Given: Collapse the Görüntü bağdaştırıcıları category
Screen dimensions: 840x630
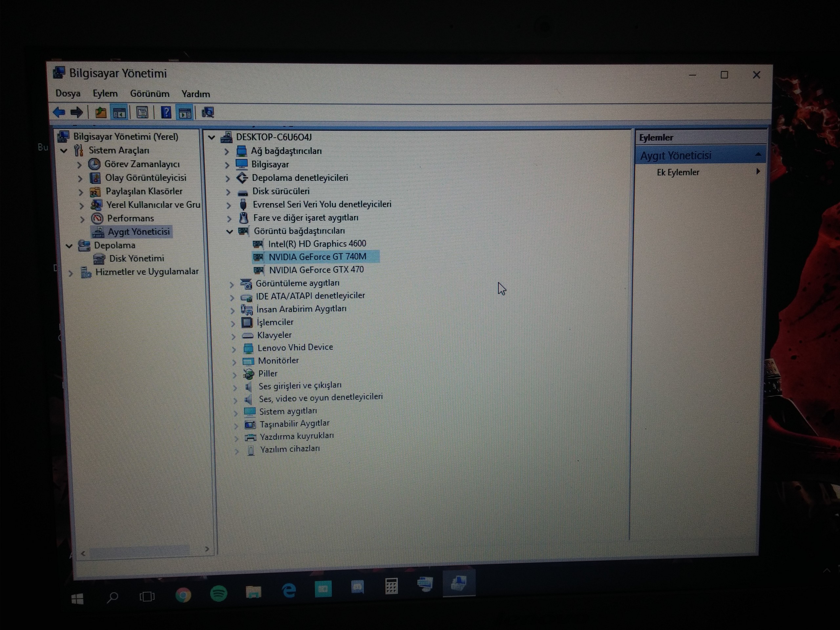Looking at the screenshot, I should 229,231.
